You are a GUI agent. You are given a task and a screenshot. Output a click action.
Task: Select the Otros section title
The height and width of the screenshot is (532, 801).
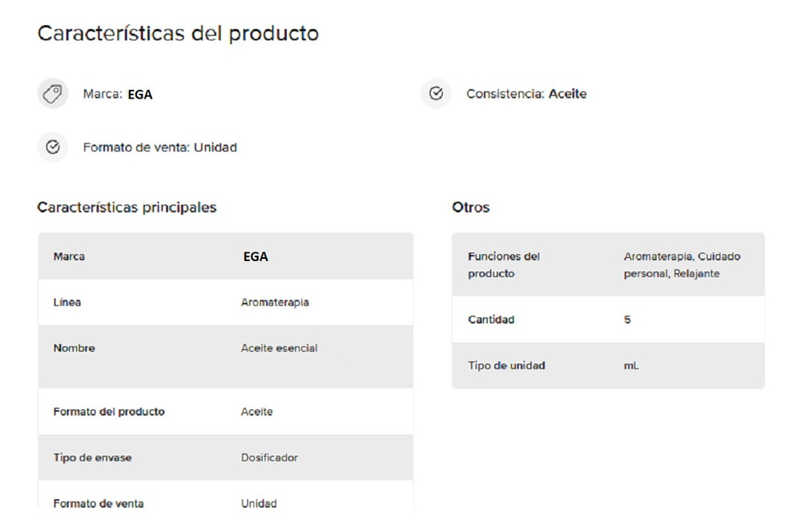point(470,208)
